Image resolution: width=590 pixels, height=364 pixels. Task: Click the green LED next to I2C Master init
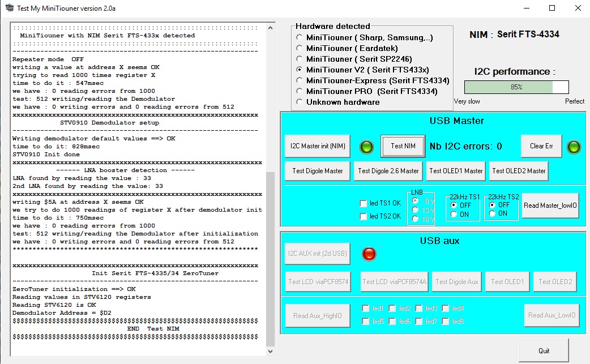point(367,147)
